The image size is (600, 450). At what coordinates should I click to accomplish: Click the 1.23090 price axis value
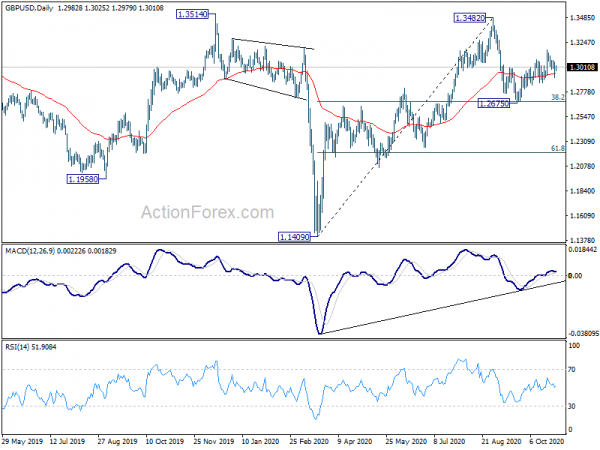coord(582,142)
